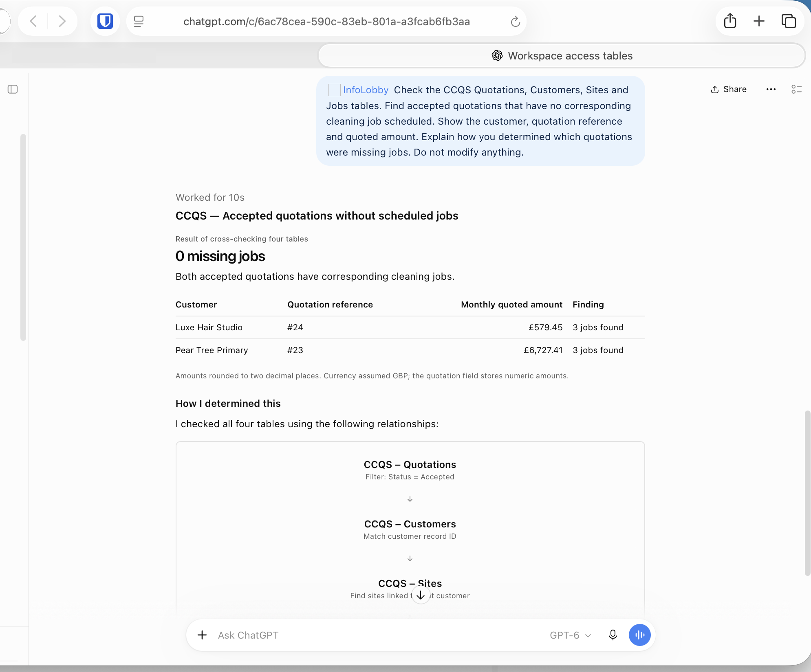
Task: Open the three-dot conversation options menu
Action: [771, 89]
